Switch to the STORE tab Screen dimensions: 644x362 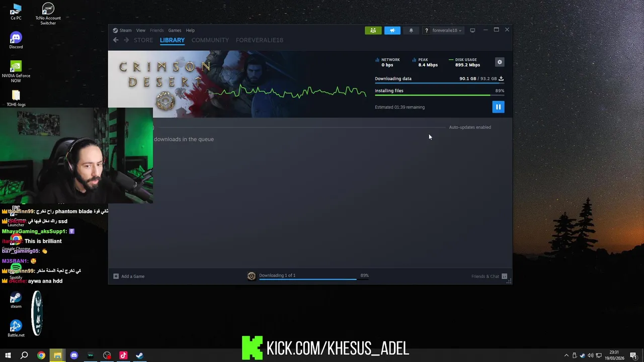(143, 40)
